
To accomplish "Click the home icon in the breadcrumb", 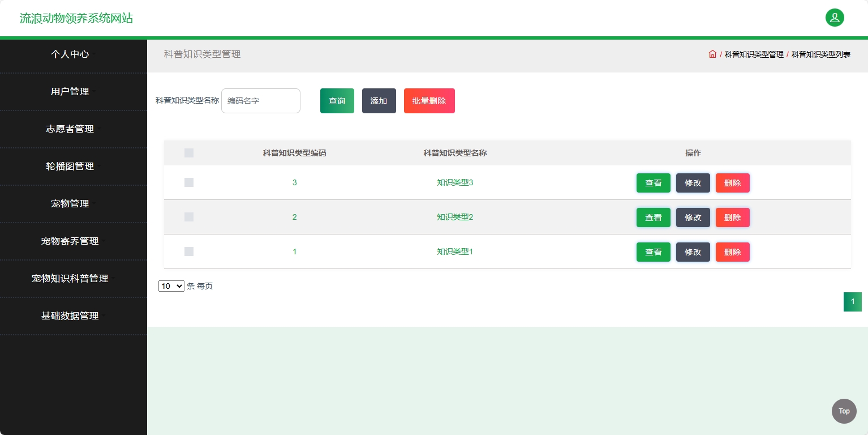I will point(712,54).
